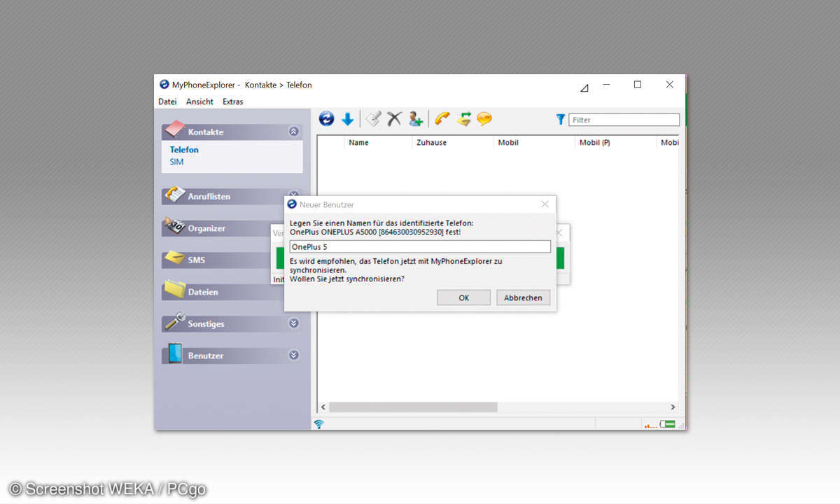Close the Neuer Benutzer dialog
This screenshot has height=504, width=840.
pos(545,204)
